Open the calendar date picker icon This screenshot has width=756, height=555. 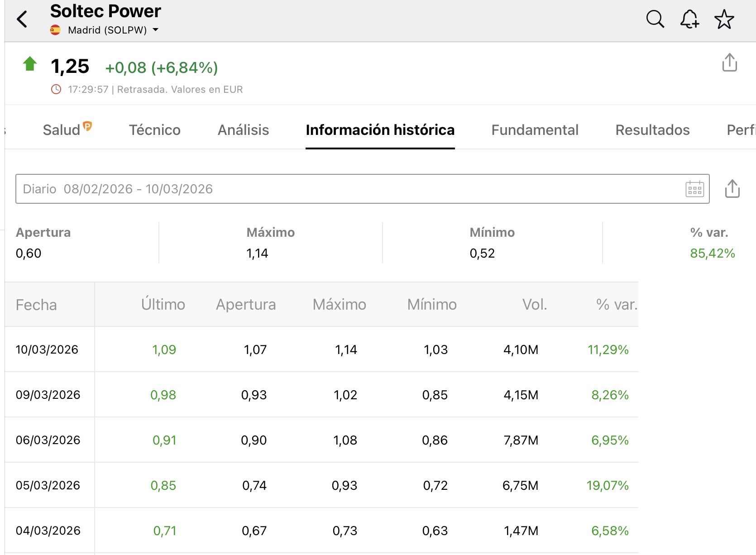coord(694,189)
